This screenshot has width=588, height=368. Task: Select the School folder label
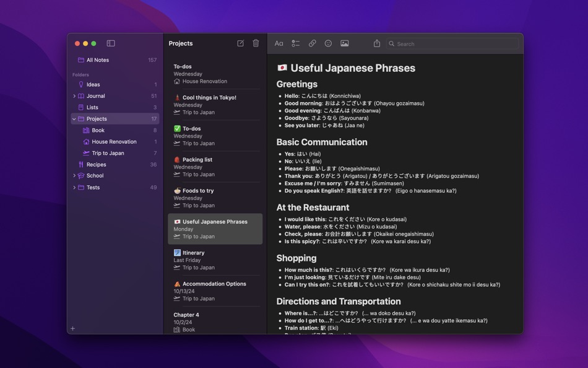pyautogui.click(x=95, y=175)
